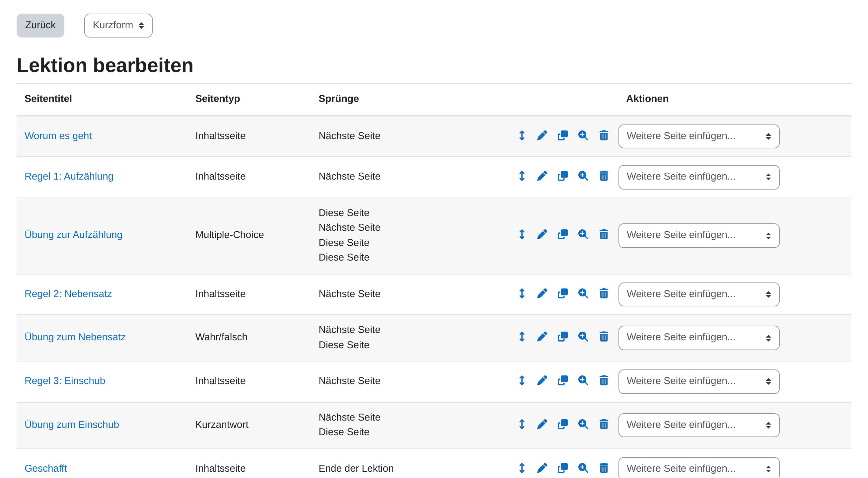Click the move icon for Worum es geht
The image size is (868, 478).
(x=522, y=135)
